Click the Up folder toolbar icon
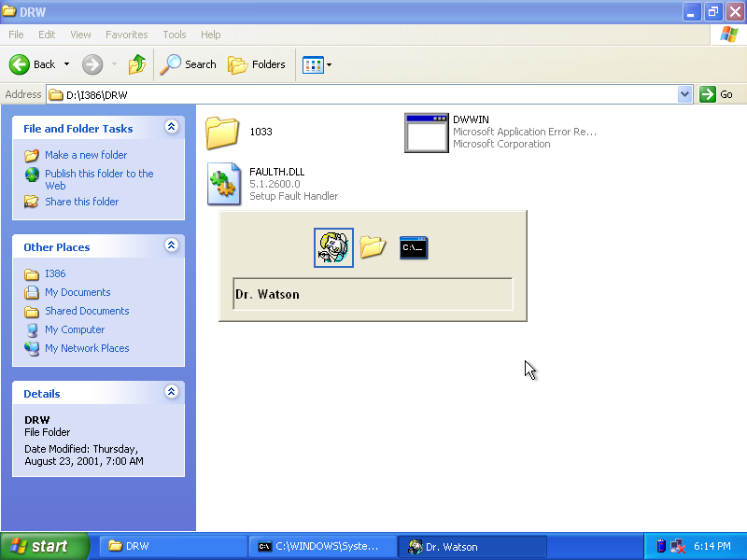Screen dimensions: 747x560 [137, 64]
